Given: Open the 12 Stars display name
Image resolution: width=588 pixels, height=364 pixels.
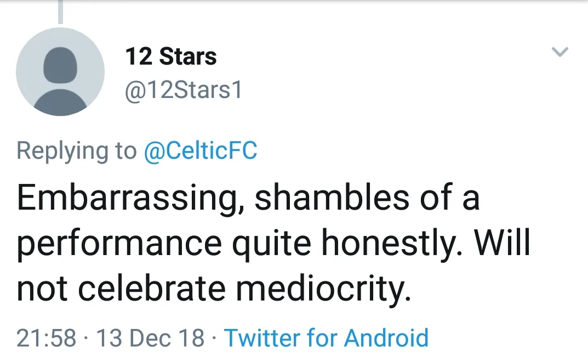Looking at the screenshot, I should pyautogui.click(x=171, y=57).
